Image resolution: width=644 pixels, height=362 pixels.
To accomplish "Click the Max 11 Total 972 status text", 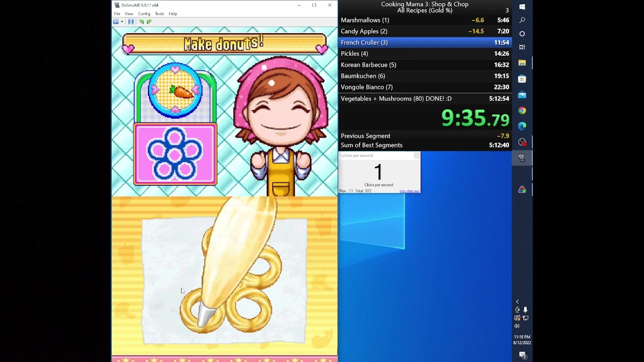I will tap(355, 191).
